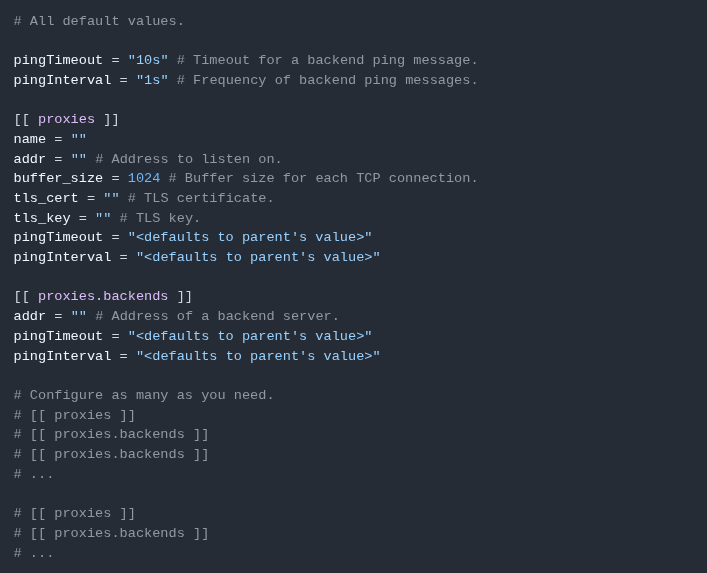Click the uncommented [[ proxies.backends ]] table header
The image size is (707, 573).
(x=103, y=296)
